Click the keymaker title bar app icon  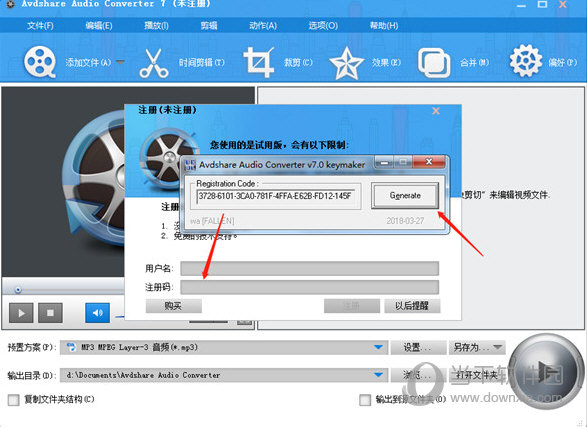pos(191,165)
